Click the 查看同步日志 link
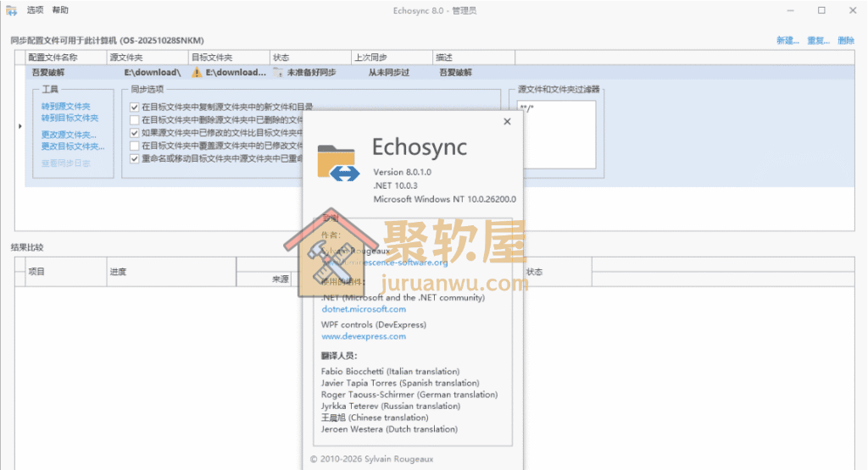The height and width of the screenshot is (470, 868). [x=66, y=163]
